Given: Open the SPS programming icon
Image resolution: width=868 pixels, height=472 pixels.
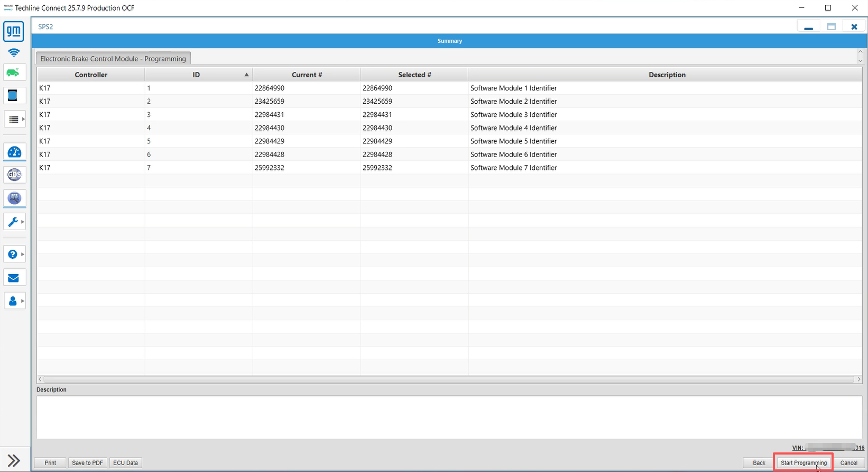Looking at the screenshot, I should (x=14, y=198).
